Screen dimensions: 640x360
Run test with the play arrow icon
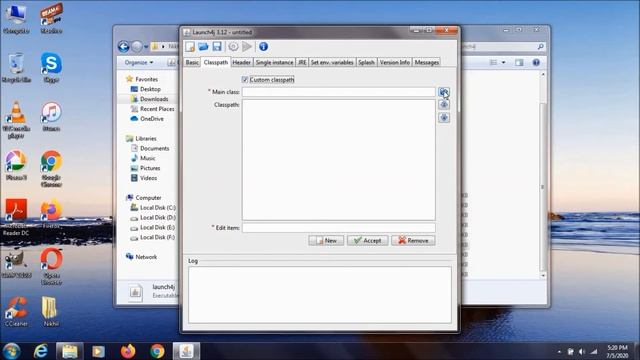point(247,47)
